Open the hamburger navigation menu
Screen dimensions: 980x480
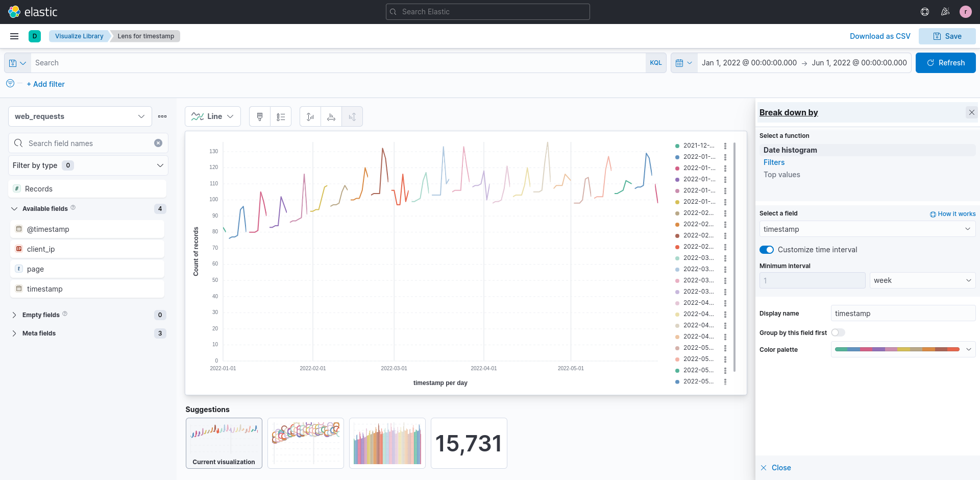click(x=14, y=36)
